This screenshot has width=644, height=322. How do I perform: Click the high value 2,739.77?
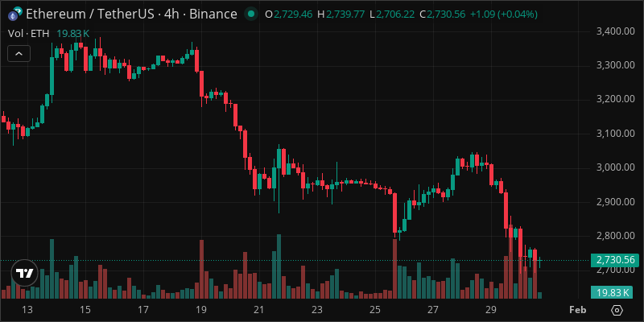[x=345, y=14]
